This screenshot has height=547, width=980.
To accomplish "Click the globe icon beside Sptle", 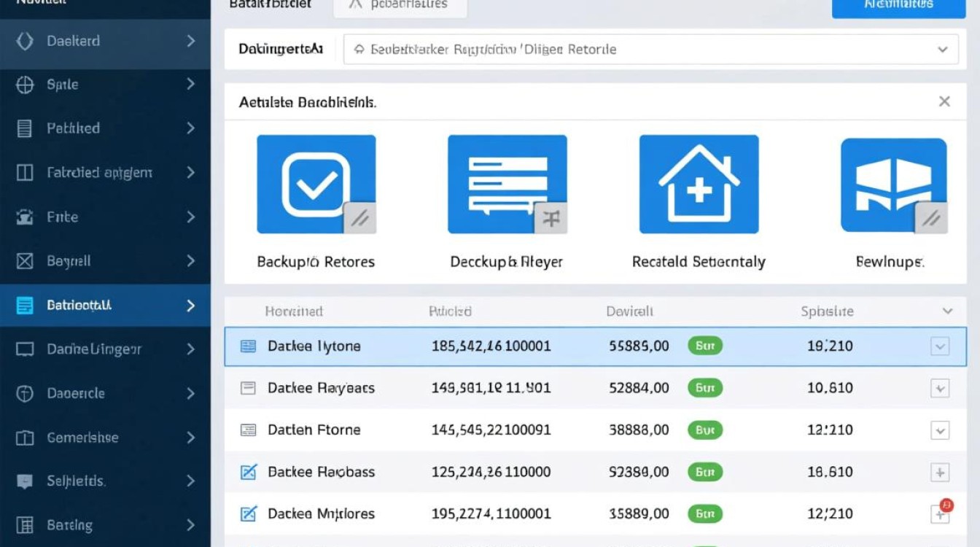I will [25, 85].
